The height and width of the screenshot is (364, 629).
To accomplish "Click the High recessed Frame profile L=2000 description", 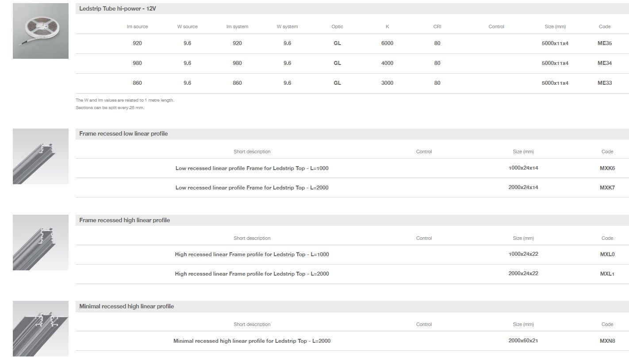I will pos(252,274).
